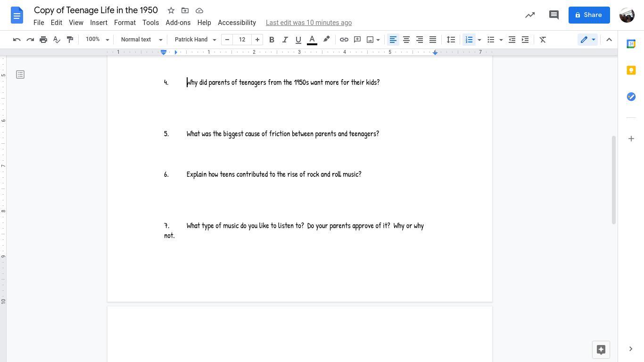The width and height of the screenshot is (644, 362).
Task: Open the text color picker
Action: click(312, 40)
